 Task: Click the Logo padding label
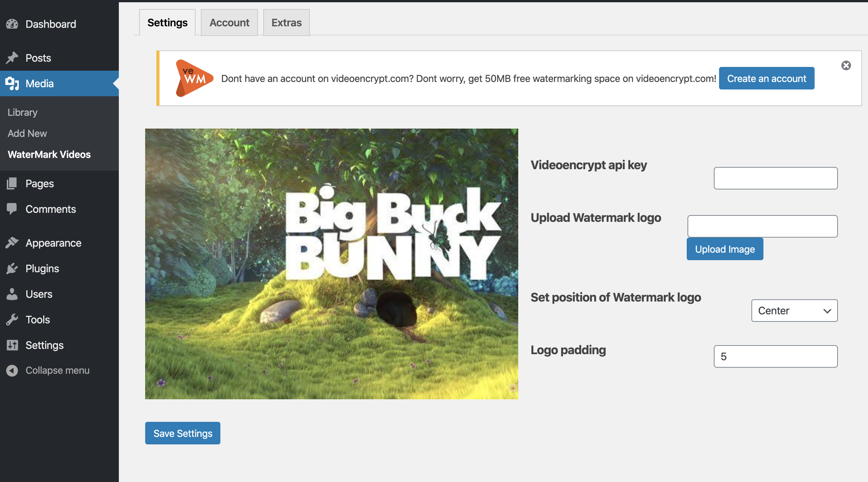tap(568, 350)
